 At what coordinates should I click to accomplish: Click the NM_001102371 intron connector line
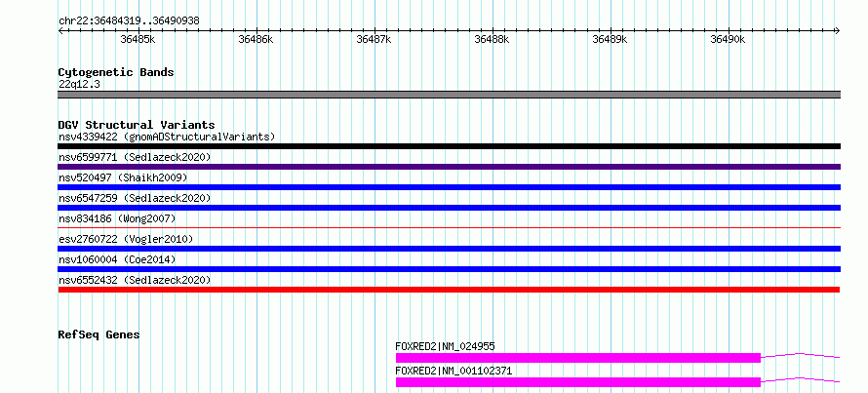click(801, 379)
